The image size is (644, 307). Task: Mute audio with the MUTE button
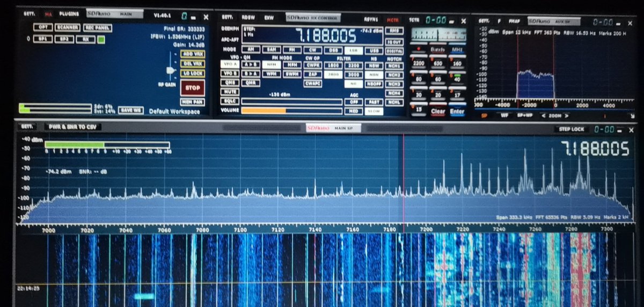pyautogui.click(x=230, y=92)
